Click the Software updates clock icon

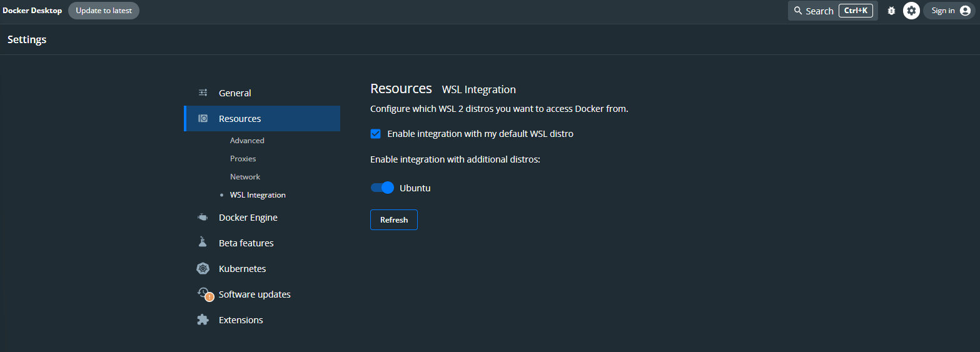tap(204, 293)
